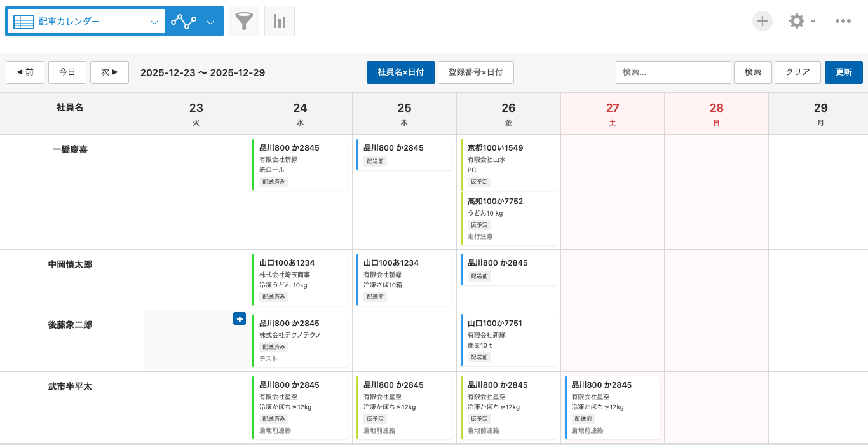Viewport: 868px width, 445px height.
Task: Click the 27 土 date header
Action: pyautogui.click(x=613, y=114)
